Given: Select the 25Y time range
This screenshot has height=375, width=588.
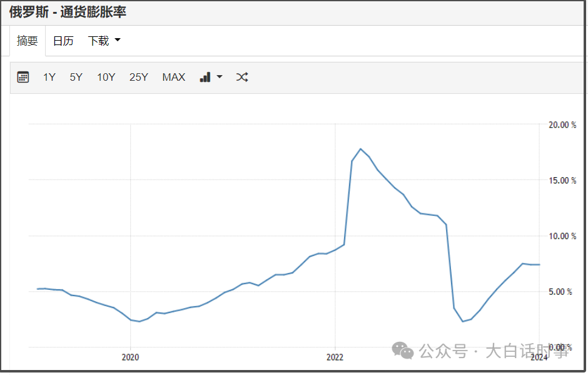Looking at the screenshot, I should 138,77.
